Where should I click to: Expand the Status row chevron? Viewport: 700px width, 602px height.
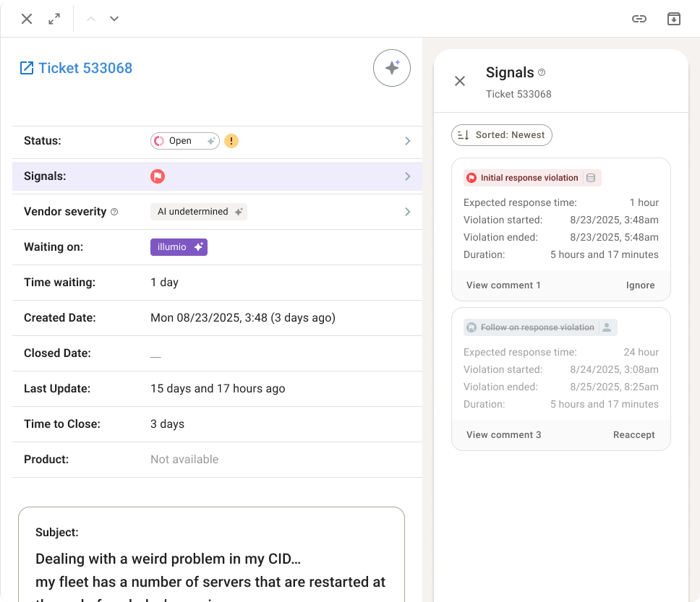coord(407,141)
